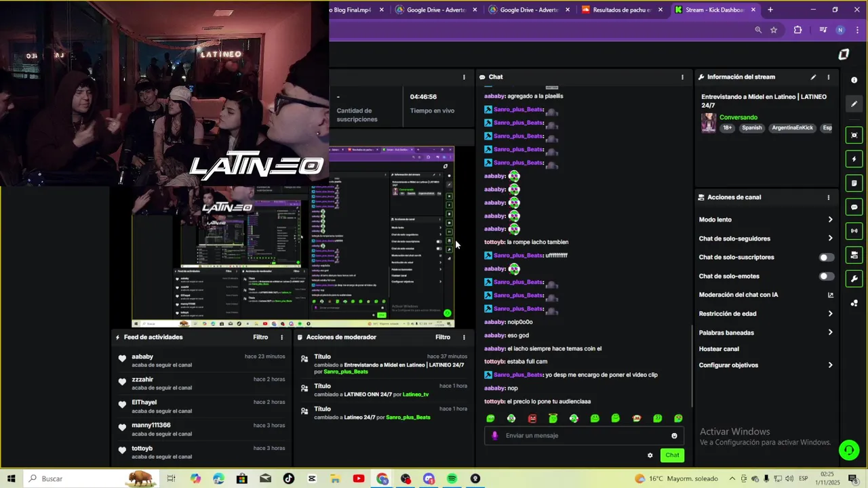Open chat settings gear icon
This screenshot has width=868, height=488.
[x=650, y=455]
